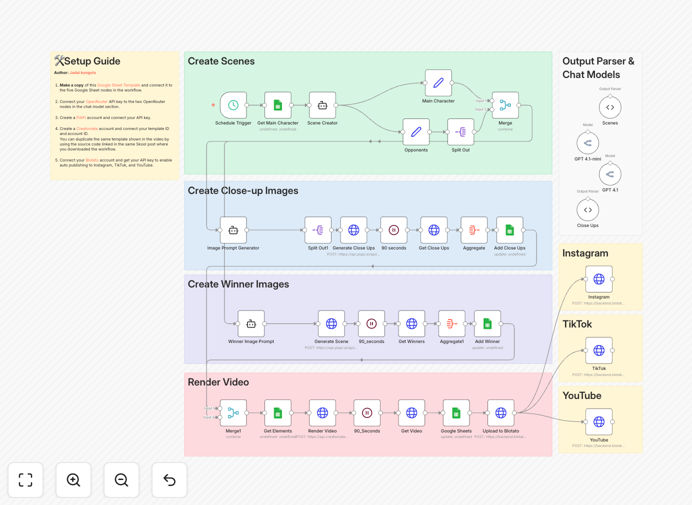
Task: Select the Scenes output parser node
Action: (x=610, y=107)
